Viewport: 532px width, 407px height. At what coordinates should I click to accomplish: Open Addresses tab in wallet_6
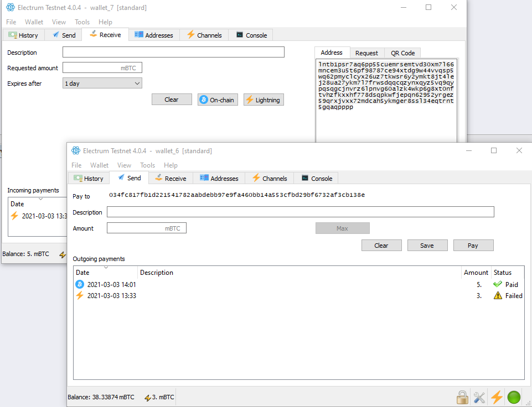click(x=219, y=178)
